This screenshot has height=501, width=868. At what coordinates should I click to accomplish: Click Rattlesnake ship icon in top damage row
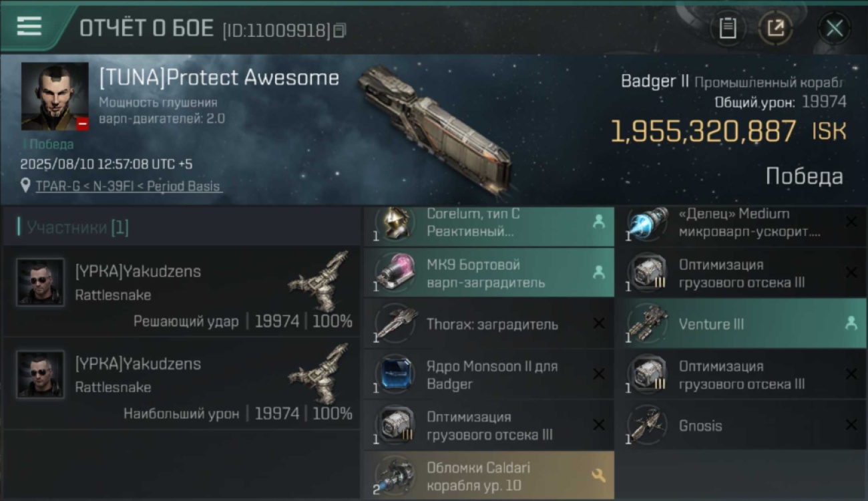(320, 374)
